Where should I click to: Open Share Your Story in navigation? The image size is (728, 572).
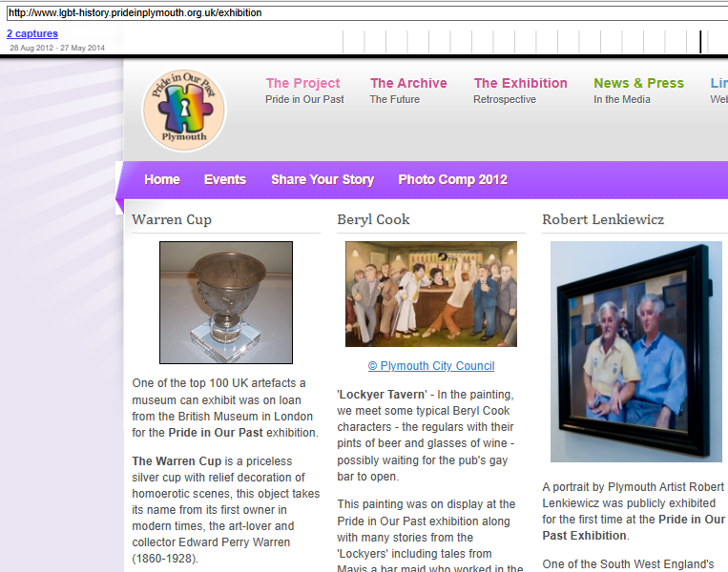[x=322, y=179]
